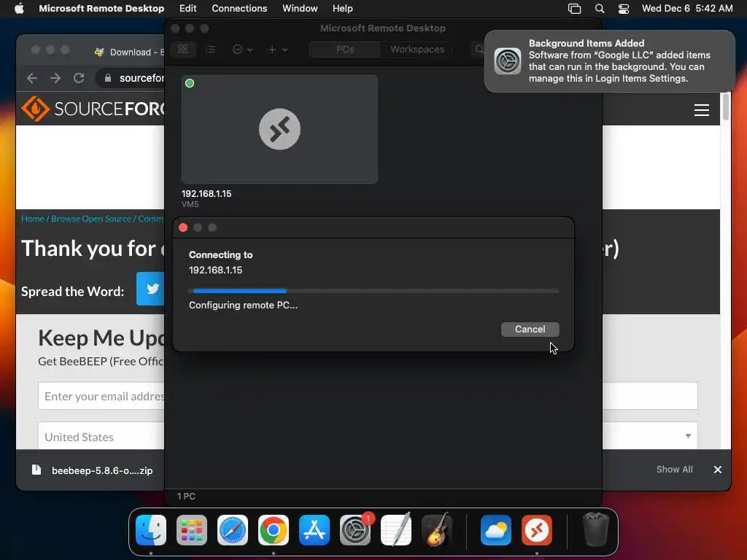The height and width of the screenshot is (560, 747).
Task: Click the connection progress bar
Action: (374, 290)
